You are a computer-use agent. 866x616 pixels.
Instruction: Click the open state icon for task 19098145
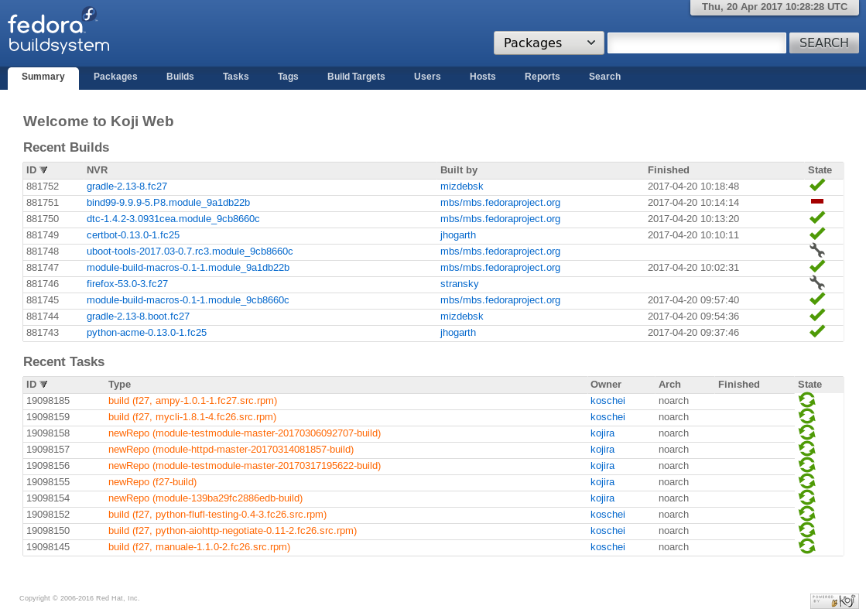(x=806, y=546)
